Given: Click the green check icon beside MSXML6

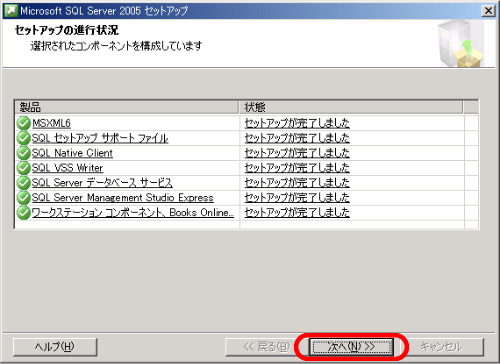Looking at the screenshot, I should [x=23, y=123].
